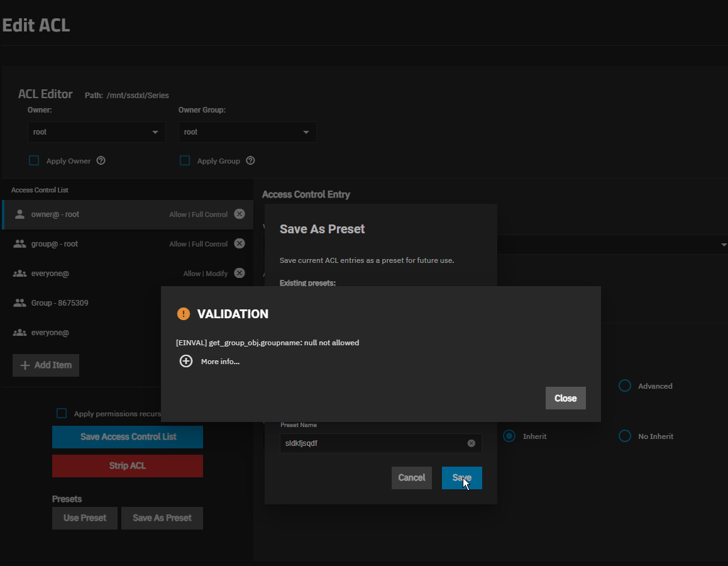The width and height of the screenshot is (728, 566).
Task: Toggle Apply permissions recursively checkbox
Action: point(61,413)
